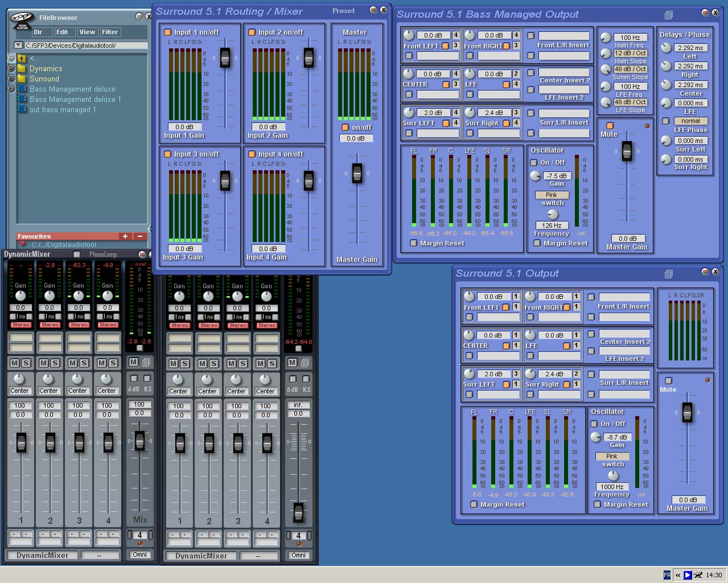Open the View menu in FileBrowser
This screenshot has height=583, width=728.
click(87, 32)
